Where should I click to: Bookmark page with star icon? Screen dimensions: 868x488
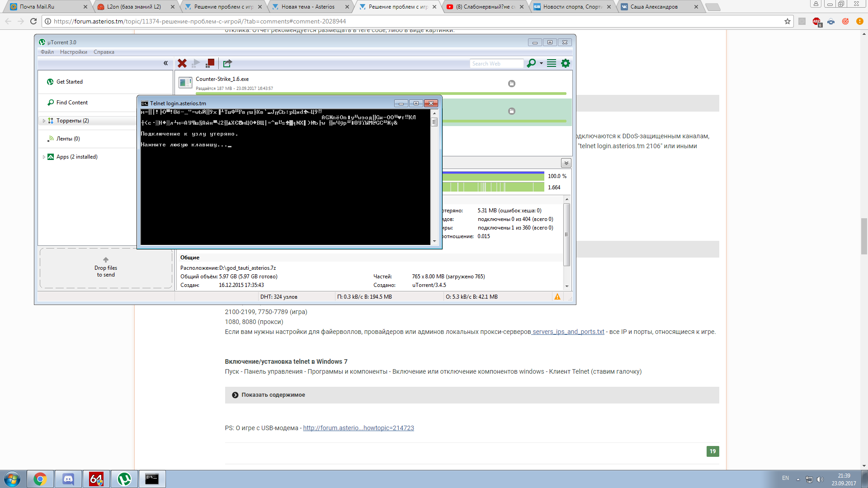pyautogui.click(x=788, y=21)
